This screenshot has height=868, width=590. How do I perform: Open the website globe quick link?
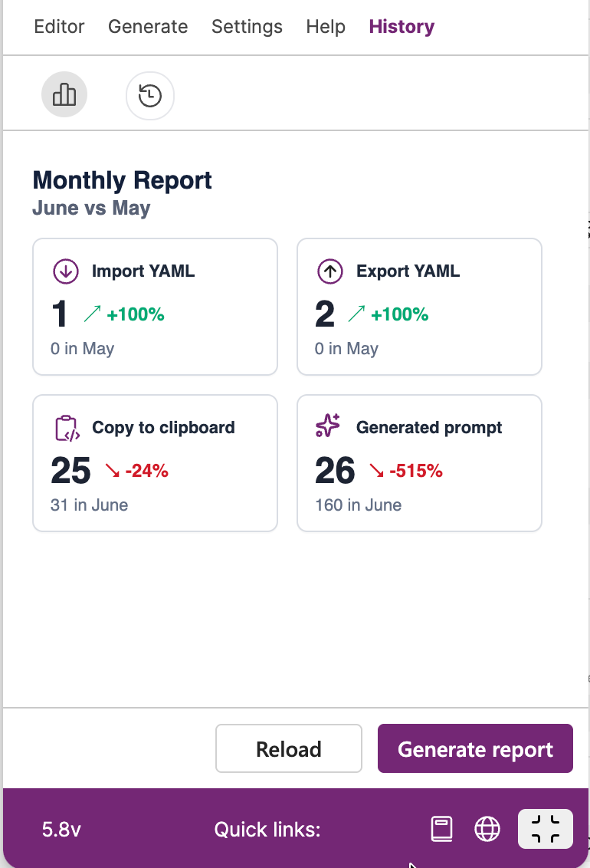coord(487,829)
